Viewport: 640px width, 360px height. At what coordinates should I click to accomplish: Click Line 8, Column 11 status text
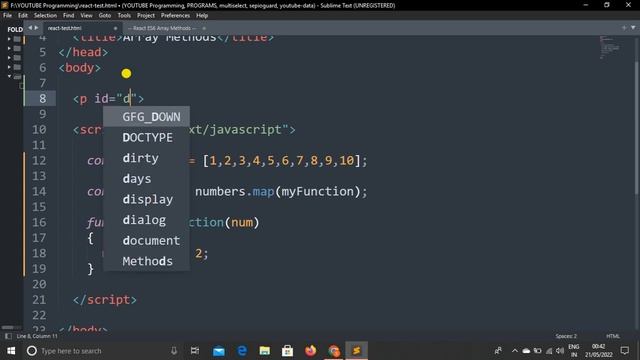(x=37, y=336)
